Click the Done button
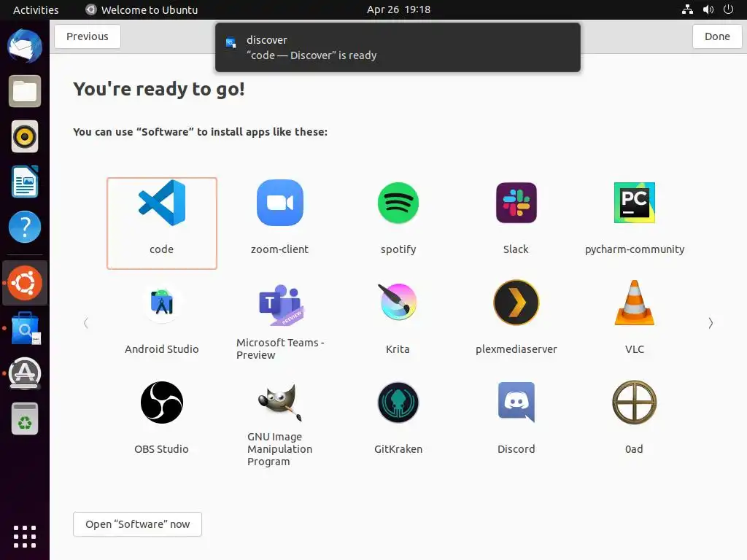This screenshot has width=747, height=560. 717,36
